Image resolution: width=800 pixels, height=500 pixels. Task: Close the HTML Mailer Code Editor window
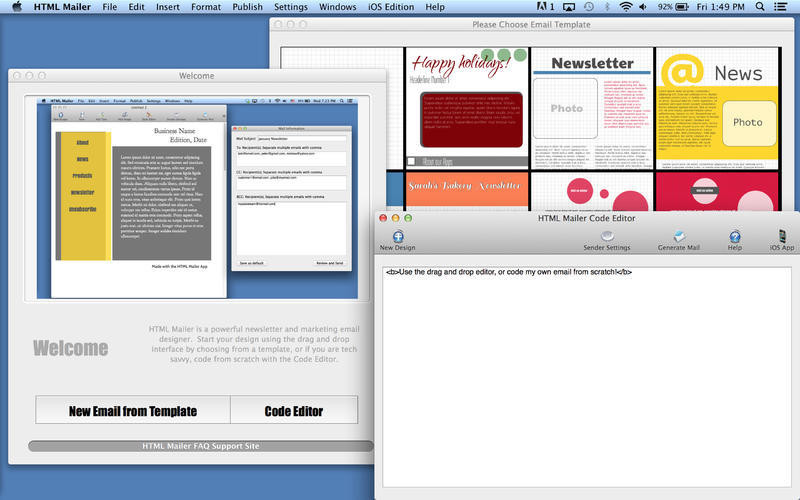click(383, 218)
